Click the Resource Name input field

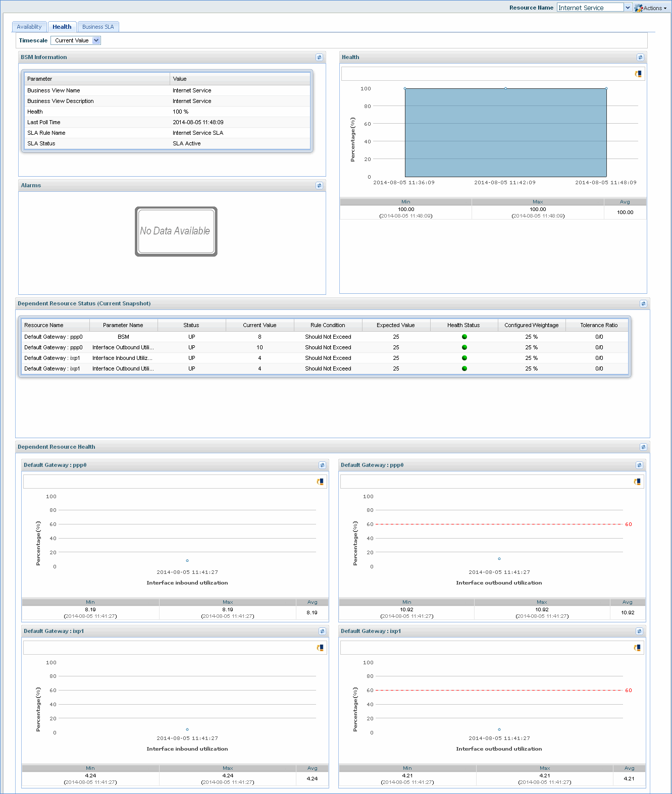pyautogui.click(x=590, y=8)
